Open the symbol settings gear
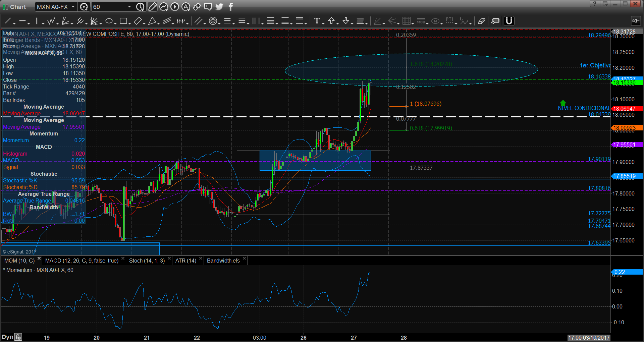The width and height of the screenshot is (644, 342). click(84, 7)
